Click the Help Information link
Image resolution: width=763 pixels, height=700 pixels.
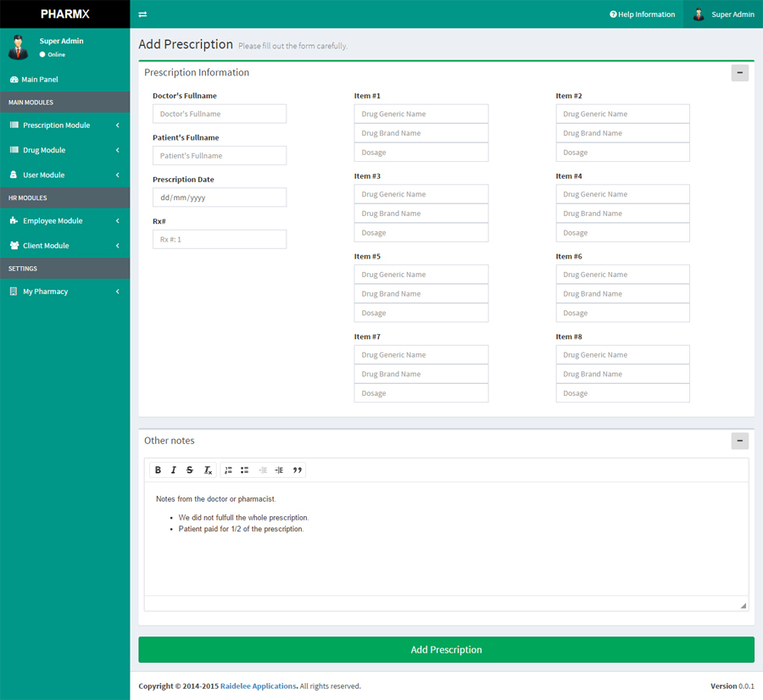coord(642,14)
